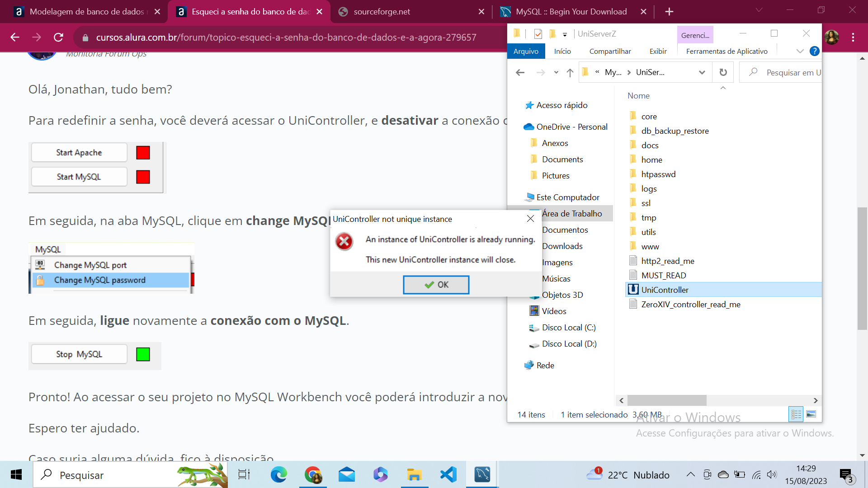Open the Arquivo tab in File Explorer
The width and height of the screenshot is (868, 488).
coord(526,51)
